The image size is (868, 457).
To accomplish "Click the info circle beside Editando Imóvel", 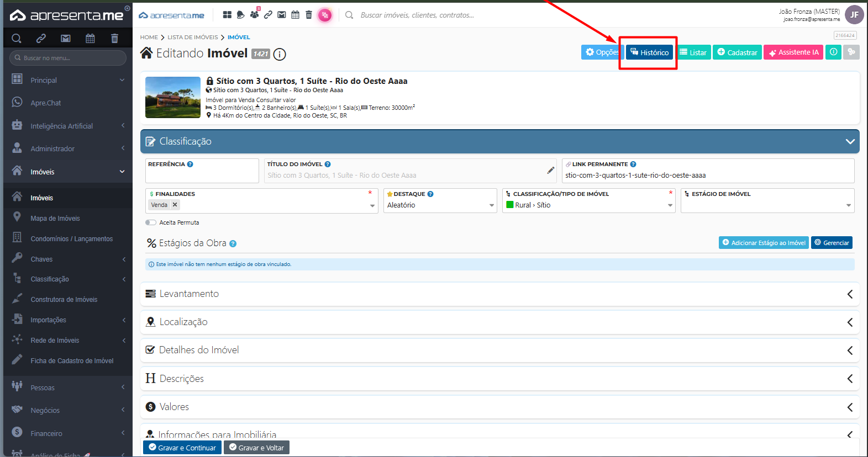I will click(280, 54).
